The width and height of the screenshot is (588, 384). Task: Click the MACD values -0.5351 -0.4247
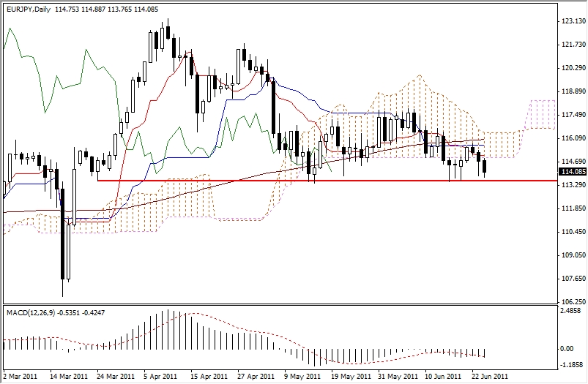pyautogui.click(x=81, y=312)
